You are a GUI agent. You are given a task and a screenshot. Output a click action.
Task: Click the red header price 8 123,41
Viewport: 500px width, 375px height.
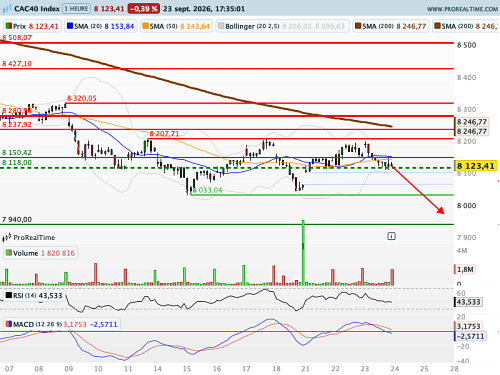point(109,9)
